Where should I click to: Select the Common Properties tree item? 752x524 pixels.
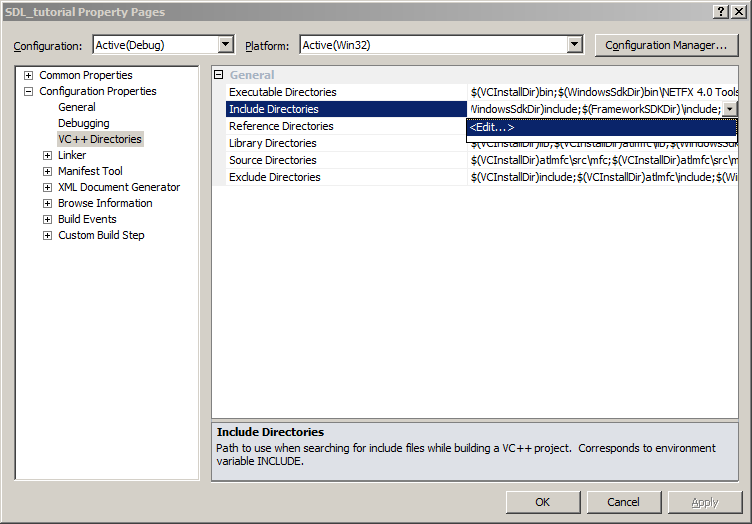click(86, 75)
